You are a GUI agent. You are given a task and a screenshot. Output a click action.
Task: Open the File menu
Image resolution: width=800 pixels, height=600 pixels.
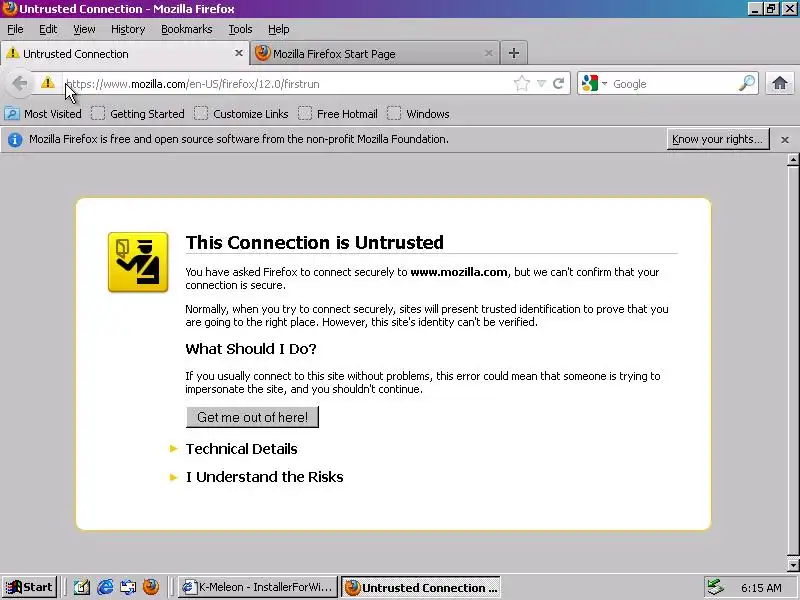pos(15,29)
